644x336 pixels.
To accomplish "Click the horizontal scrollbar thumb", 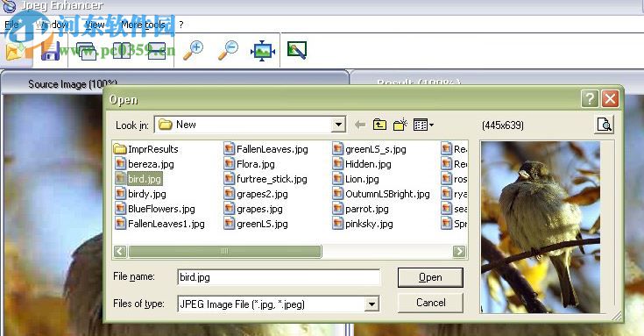I will (x=224, y=251).
